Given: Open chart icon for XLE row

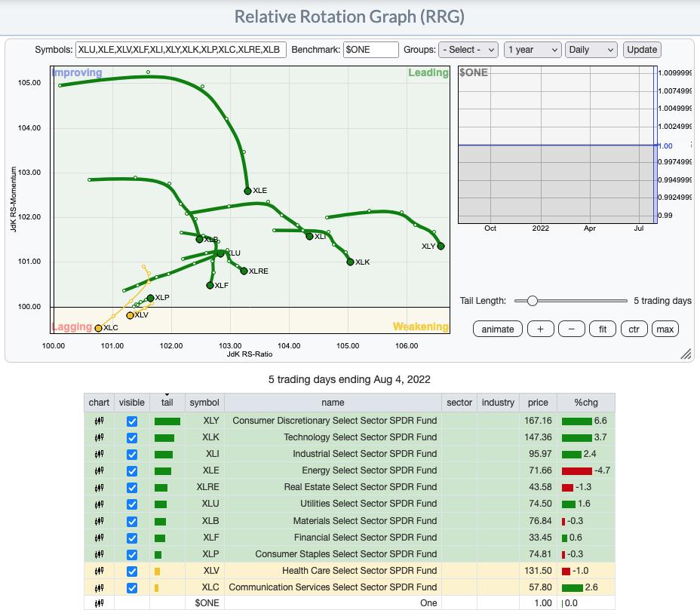Looking at the screenshot, I should (99, 470).
